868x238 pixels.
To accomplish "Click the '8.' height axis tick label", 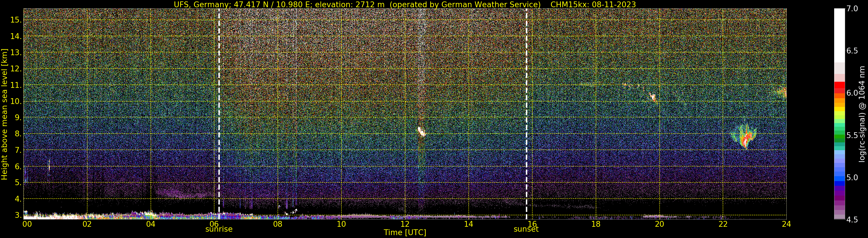I will pos(18,134).
